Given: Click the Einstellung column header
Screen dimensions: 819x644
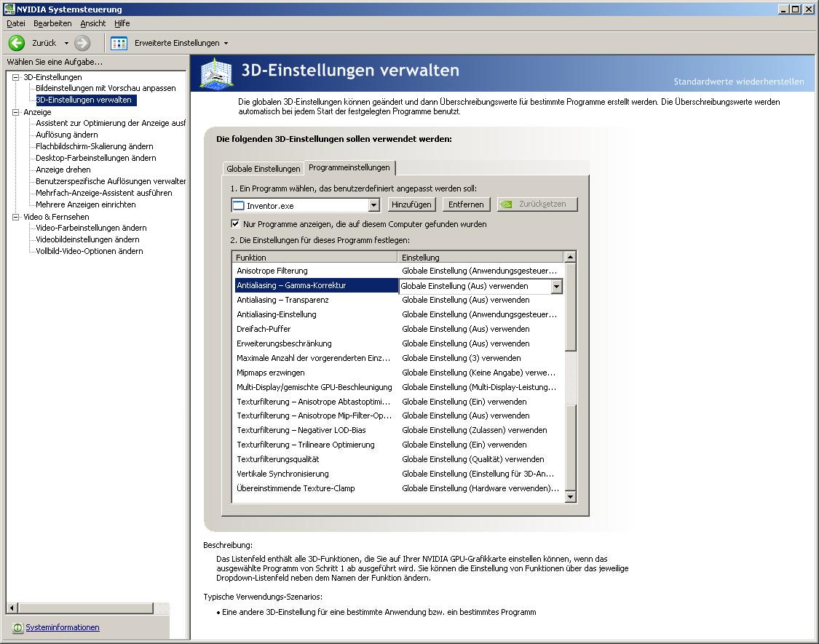Looking at the screenshot, I should pyautogui.click(x=481, y=257).
